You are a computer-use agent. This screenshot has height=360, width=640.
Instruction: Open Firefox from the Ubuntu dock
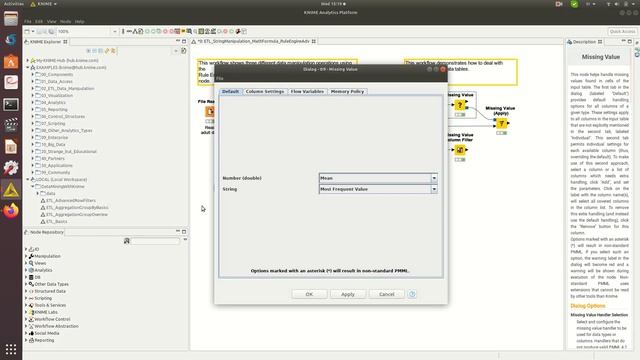tap(11, 211)
